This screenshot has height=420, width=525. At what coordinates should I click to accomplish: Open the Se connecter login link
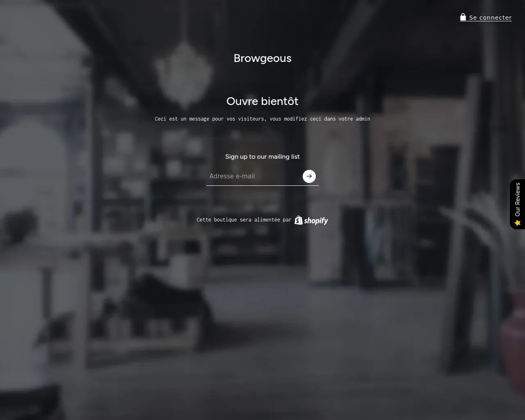click(486, 17)
